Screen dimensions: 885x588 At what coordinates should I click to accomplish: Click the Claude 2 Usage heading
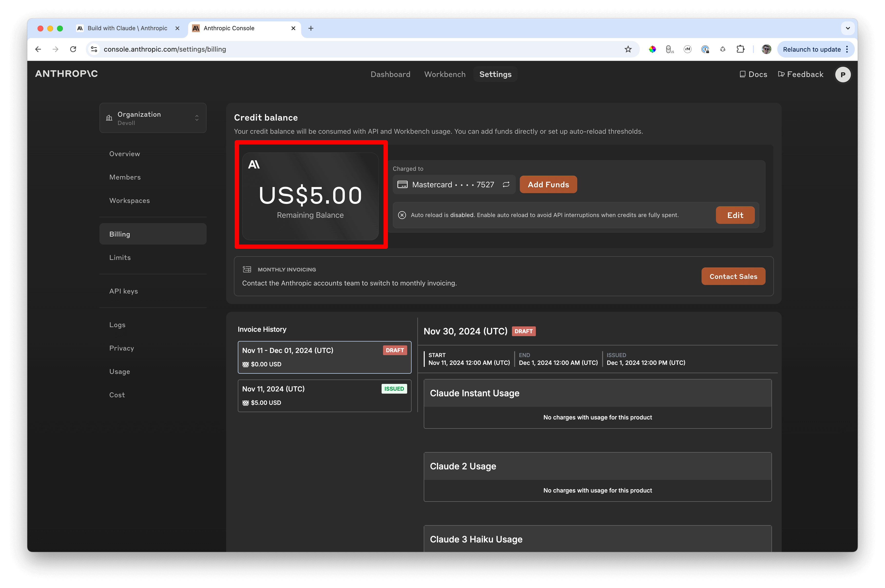462,466
